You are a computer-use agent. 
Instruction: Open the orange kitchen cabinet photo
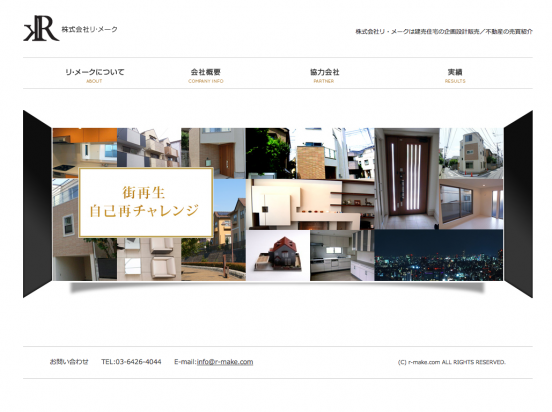(85, 148)
